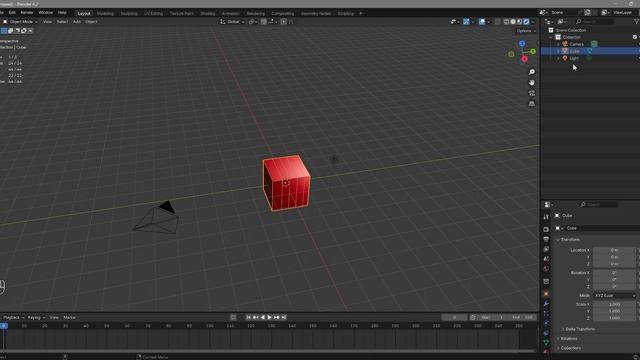The height and width of the screenshot is (360, 640).
Task: Toggle proportional editing in header
Action: pyautogui.click(x=284, y=22)
